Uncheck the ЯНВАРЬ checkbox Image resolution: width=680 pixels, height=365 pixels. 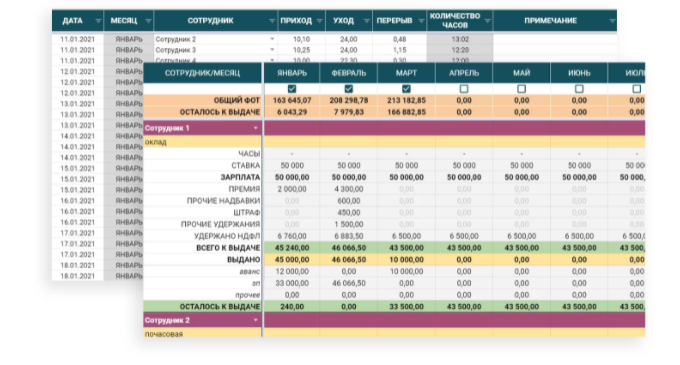coord(292,89)
